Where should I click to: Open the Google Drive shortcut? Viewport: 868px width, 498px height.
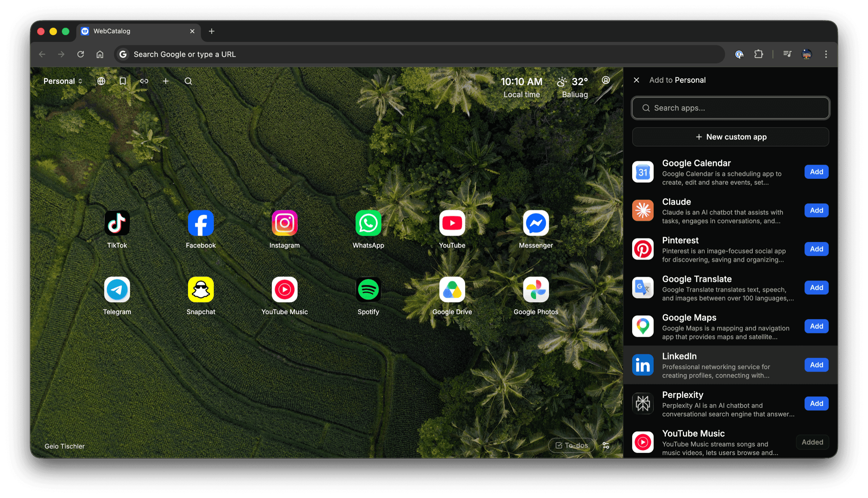[452, 289]
